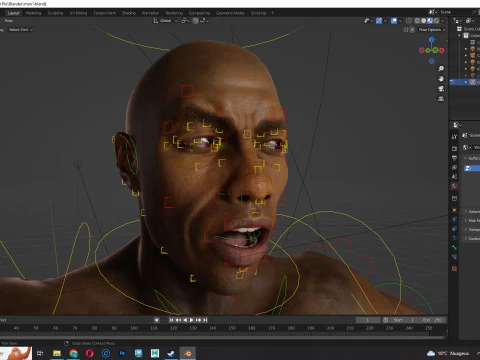Image resolution: width=480 pixels, height=360 pixels.
Task: Play the animation forward
Action: click(191, 320)
